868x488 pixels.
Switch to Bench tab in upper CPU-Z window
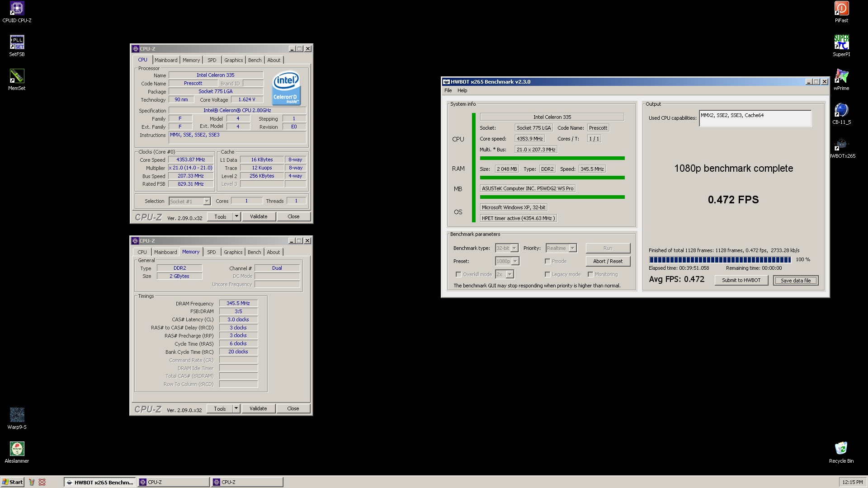255,60
